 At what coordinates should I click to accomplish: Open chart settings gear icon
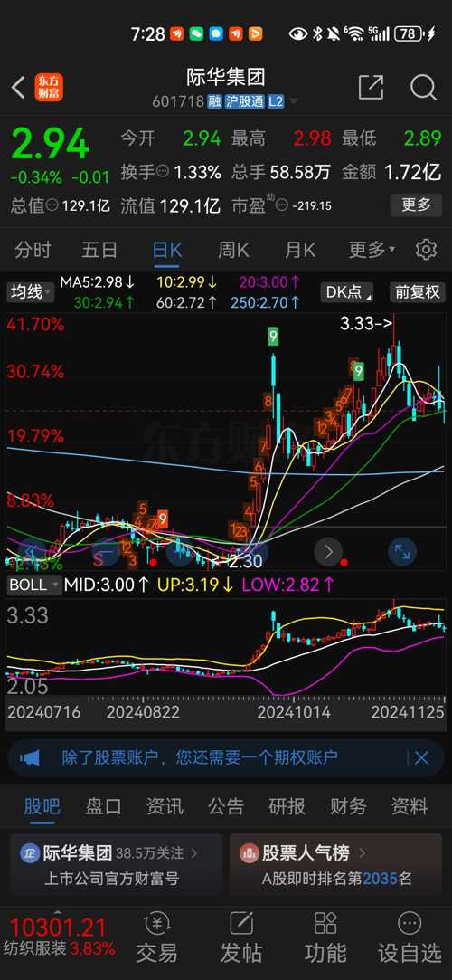[426, 250]
